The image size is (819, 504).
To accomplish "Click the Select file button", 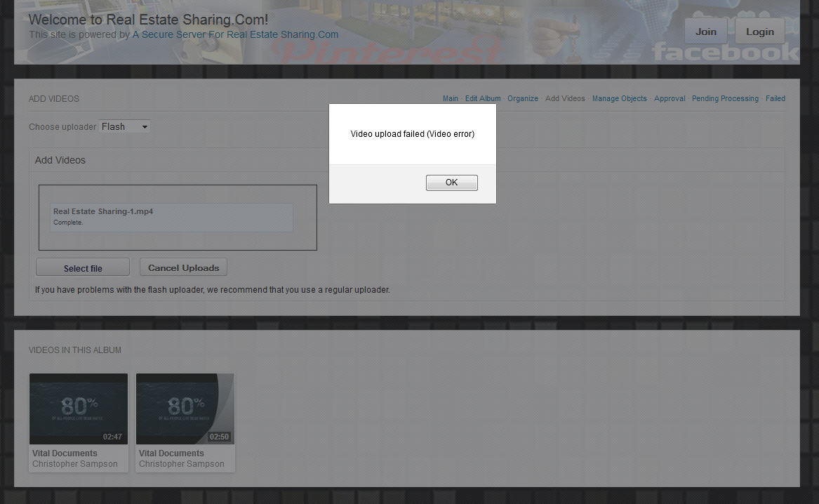I will pos(83,268).
